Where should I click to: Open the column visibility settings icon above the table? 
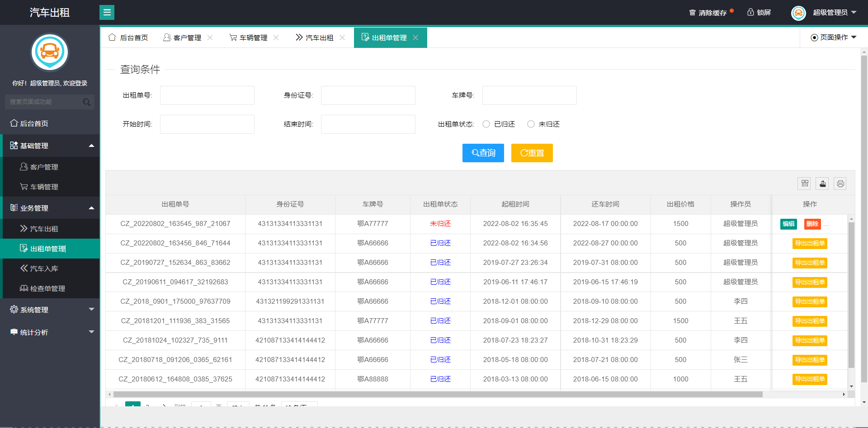coord(804,183)
